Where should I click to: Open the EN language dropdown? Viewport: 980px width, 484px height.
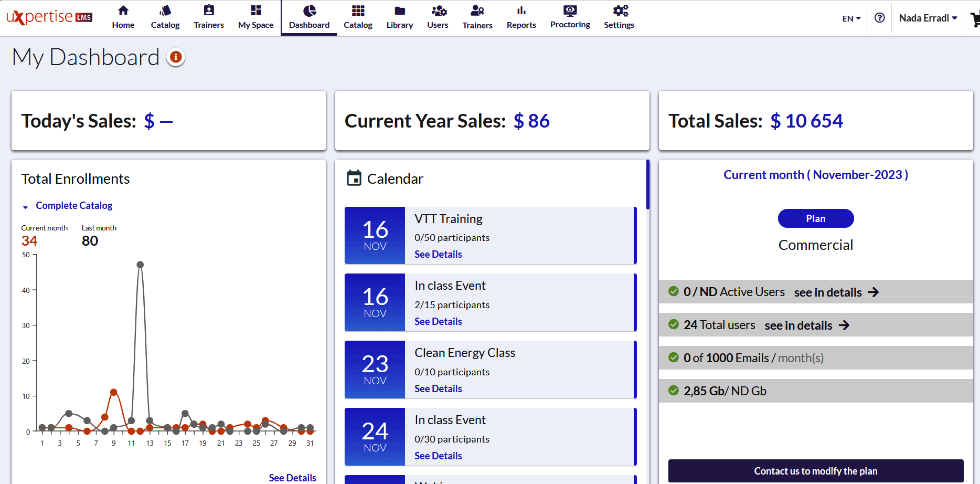pos(851,18)
